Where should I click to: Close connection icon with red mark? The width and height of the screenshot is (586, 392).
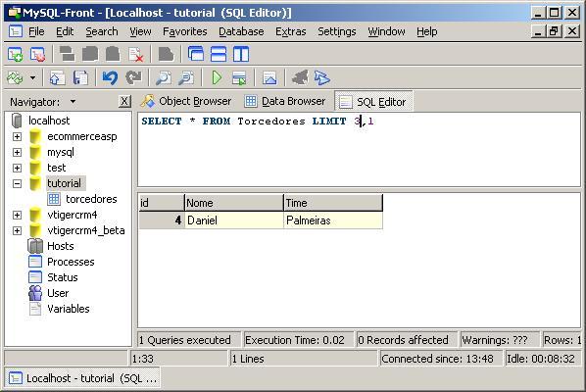(x=37, y=55)
